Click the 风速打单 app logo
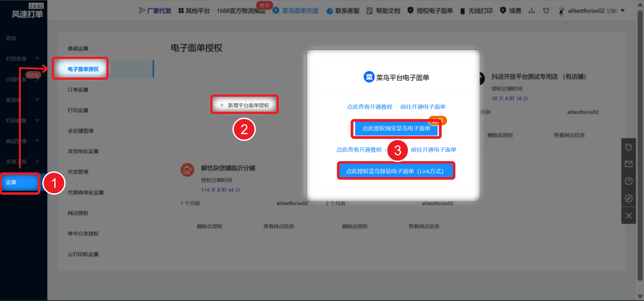Image resolution: width=644 pixels, height=301 pixels. tap(28, 14)
